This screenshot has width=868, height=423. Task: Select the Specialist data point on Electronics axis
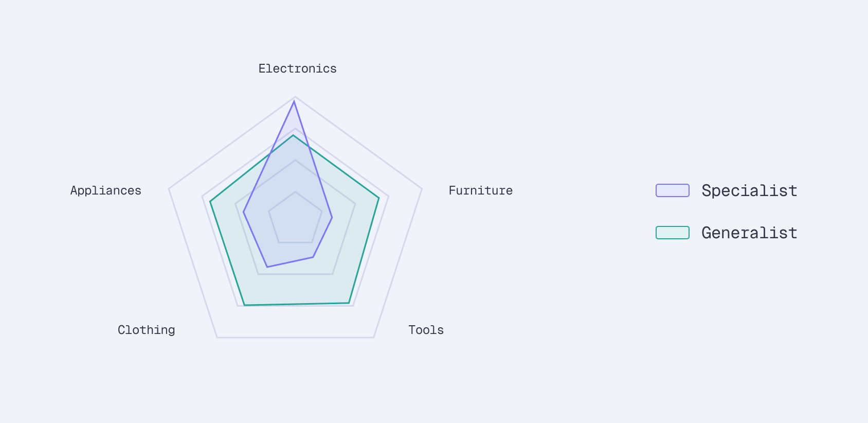click(294, 101)
